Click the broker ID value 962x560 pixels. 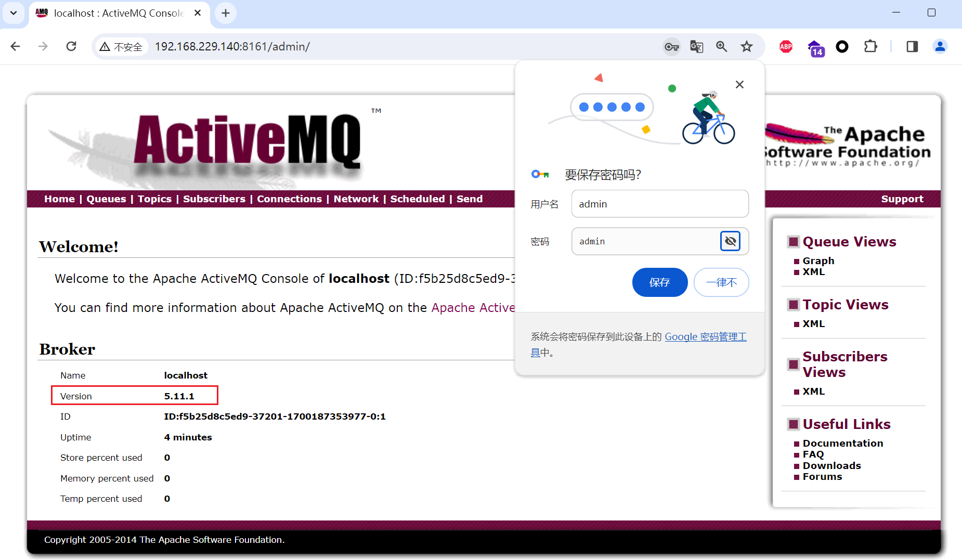click(x=275, y=416)
